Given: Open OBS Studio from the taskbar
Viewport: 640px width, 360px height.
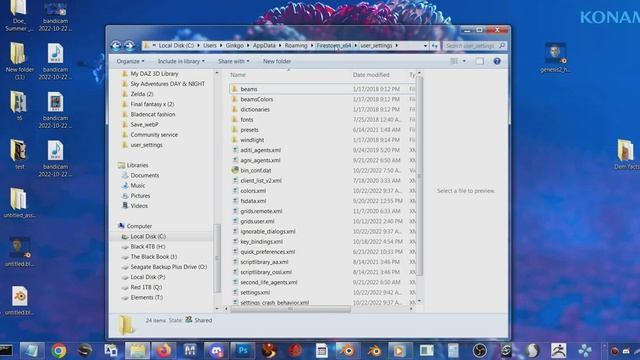Looking at the screenshot, I should click(x=480, y=351).
